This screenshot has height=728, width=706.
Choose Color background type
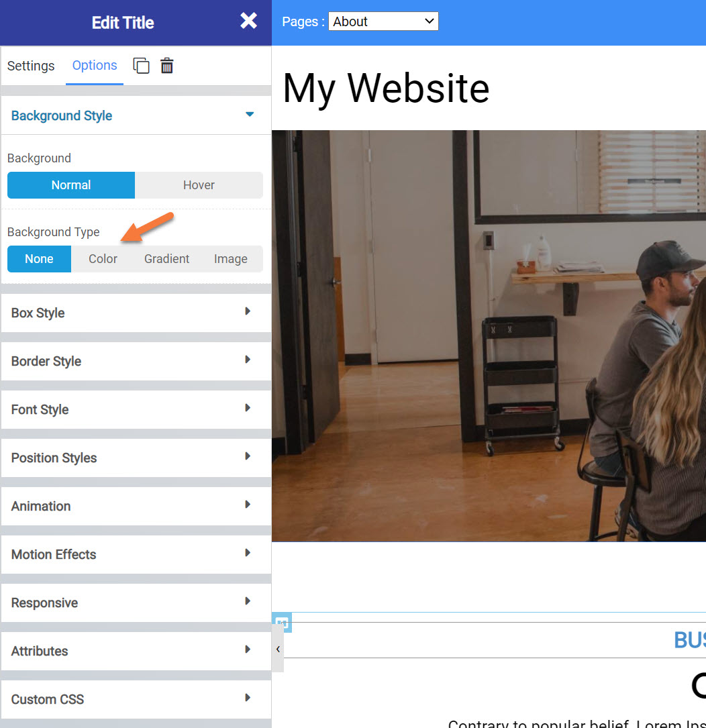(x=103, y=259)
